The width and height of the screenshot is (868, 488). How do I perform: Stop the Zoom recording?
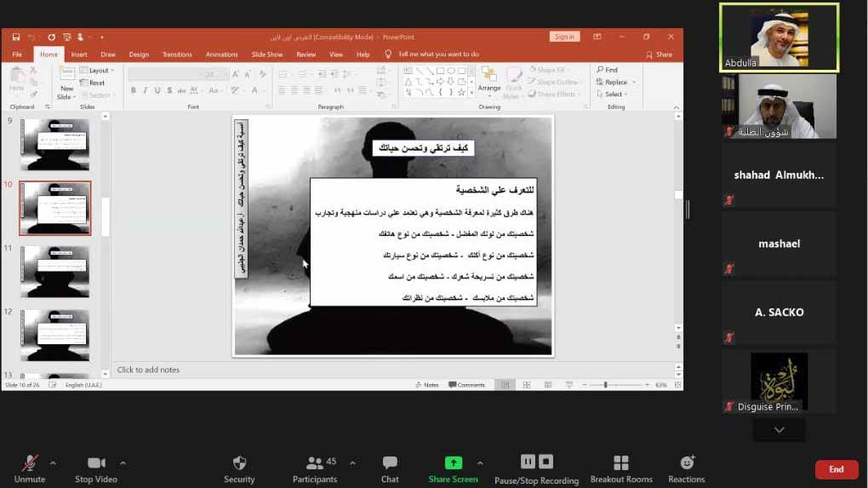click(x=545, y=462)
